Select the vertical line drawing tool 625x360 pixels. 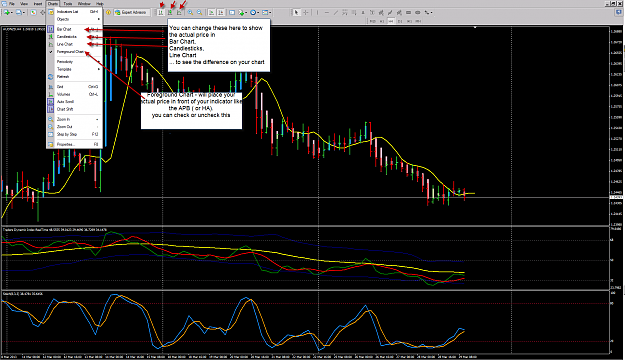click(317, 12)
